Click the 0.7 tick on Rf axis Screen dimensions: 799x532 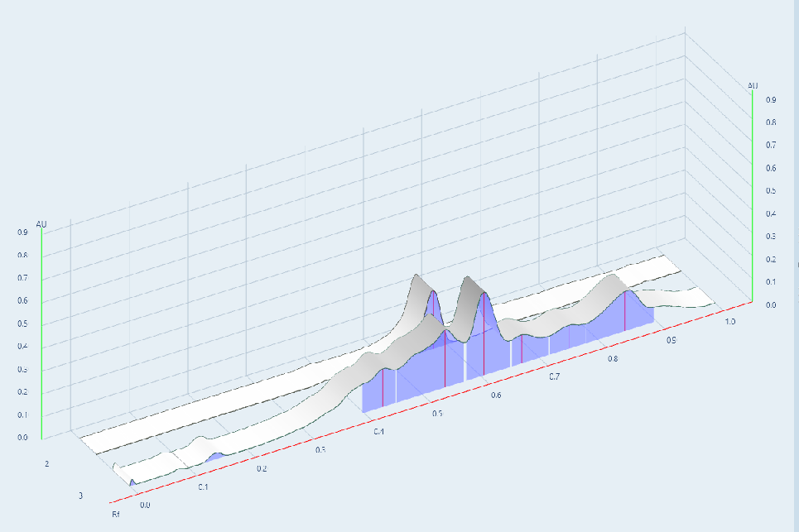[554, 377]
